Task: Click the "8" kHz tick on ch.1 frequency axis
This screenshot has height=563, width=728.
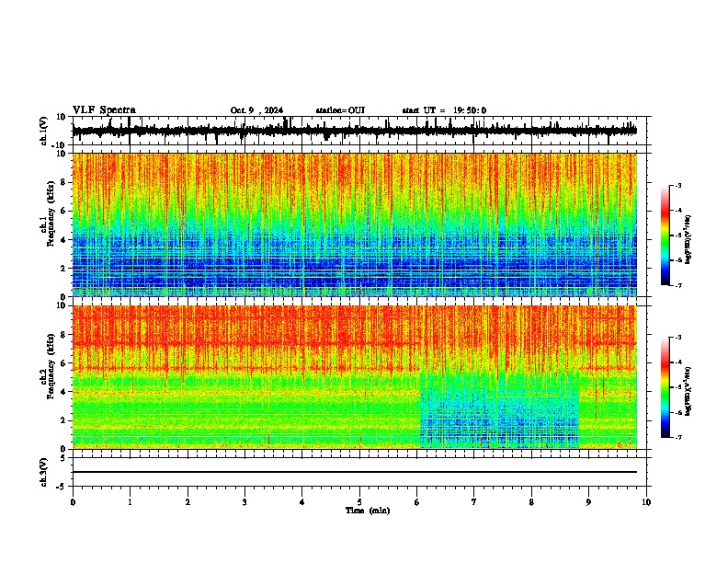Action: [63, 182]
